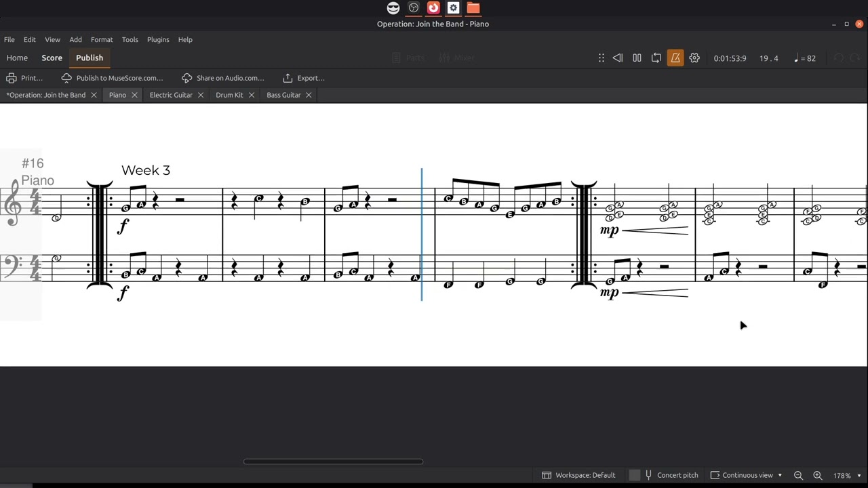Open the Edit menu
Screen dimensions: 868x488
point(30,39)
